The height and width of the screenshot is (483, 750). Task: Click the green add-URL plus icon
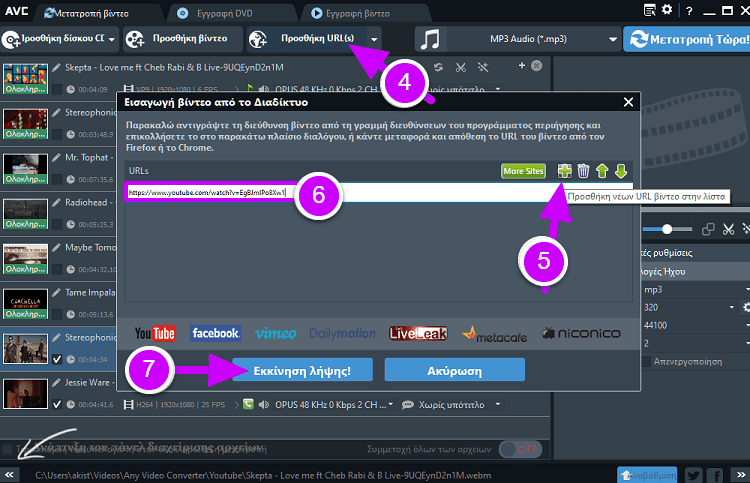pyautogui.click(x=565, y=171)
